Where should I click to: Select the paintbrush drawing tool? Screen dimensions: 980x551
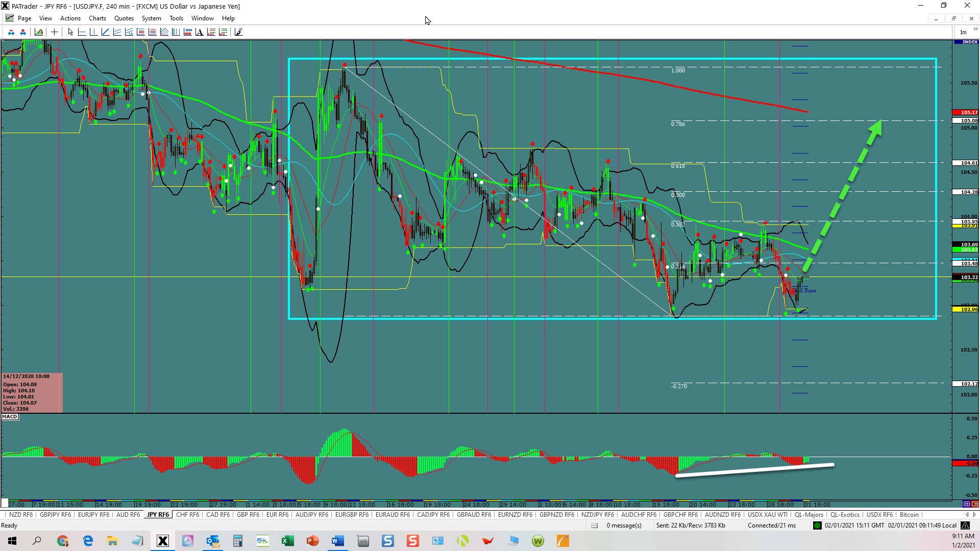[238, 32]
